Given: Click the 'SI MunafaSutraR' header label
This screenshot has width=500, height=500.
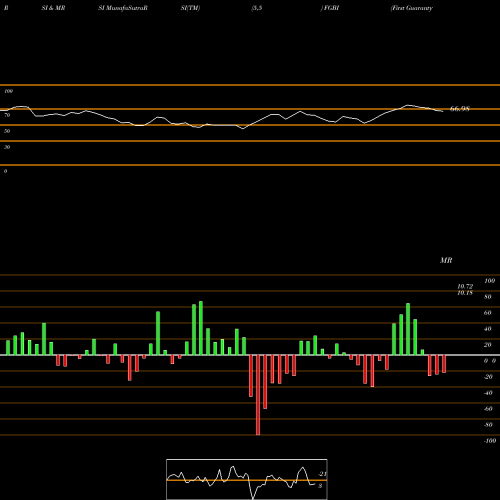Looking at the screenshot, I should (x=123, y=8).
